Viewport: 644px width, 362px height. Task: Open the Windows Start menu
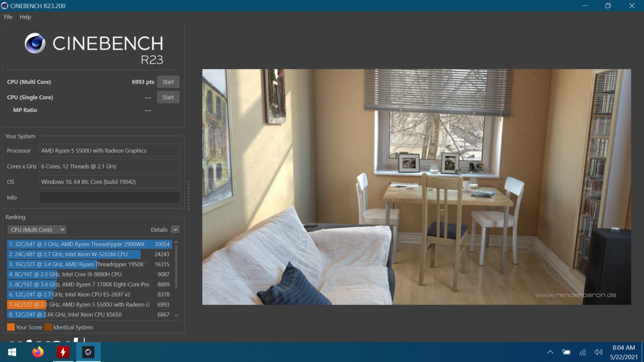tap(12, 352)
